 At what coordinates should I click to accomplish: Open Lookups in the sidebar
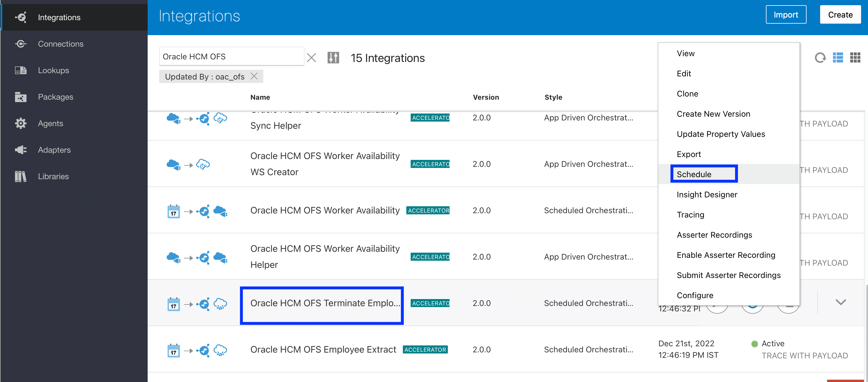click(x=53, y=70)
